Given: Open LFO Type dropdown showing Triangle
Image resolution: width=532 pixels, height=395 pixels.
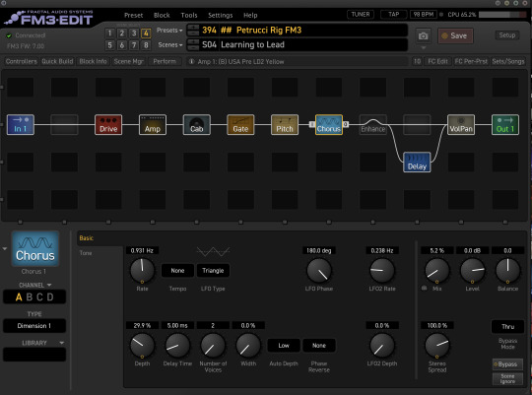Looking at the screenshot, I should pos(213,271).
